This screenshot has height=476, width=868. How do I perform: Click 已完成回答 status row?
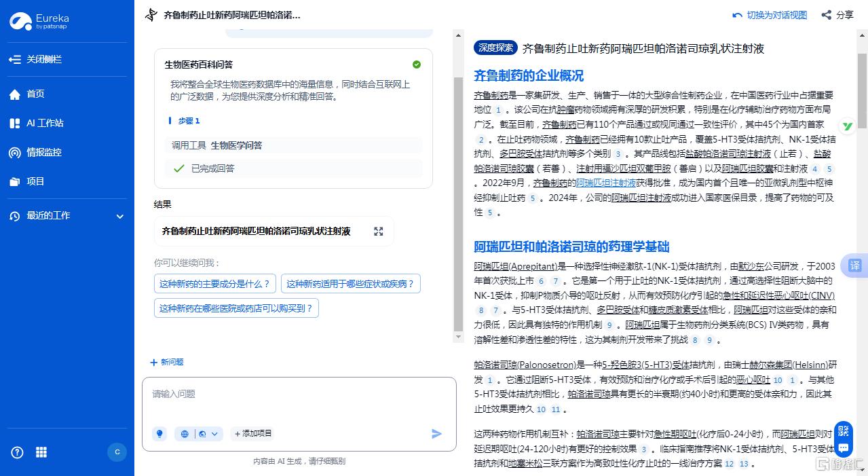tap(293, 168)
